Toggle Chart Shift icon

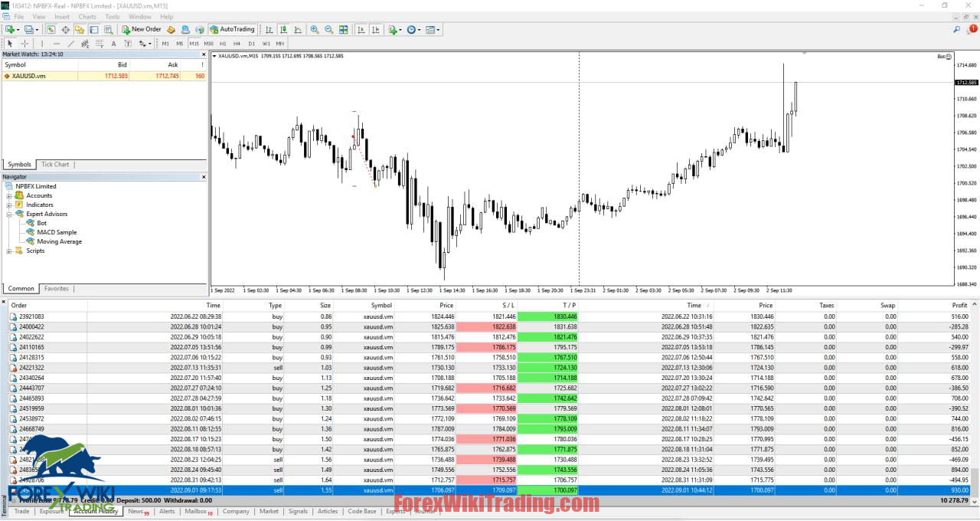[x=375, y=30]
